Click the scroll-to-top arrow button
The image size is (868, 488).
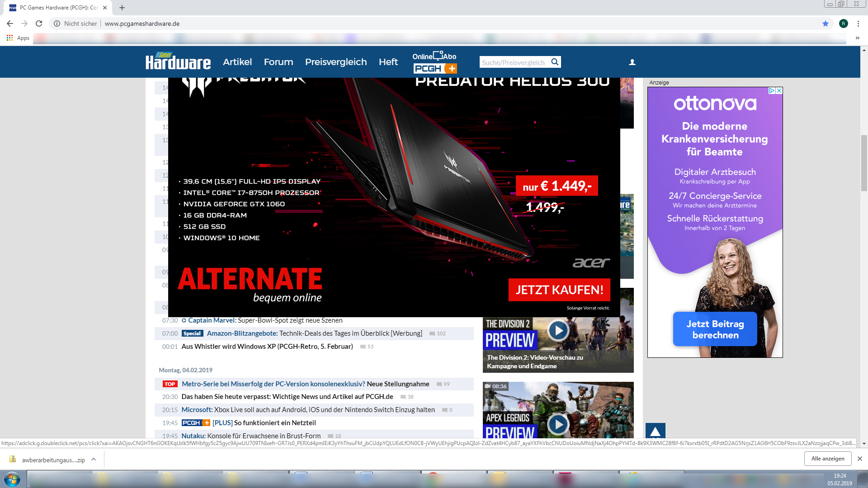[655, 431]
